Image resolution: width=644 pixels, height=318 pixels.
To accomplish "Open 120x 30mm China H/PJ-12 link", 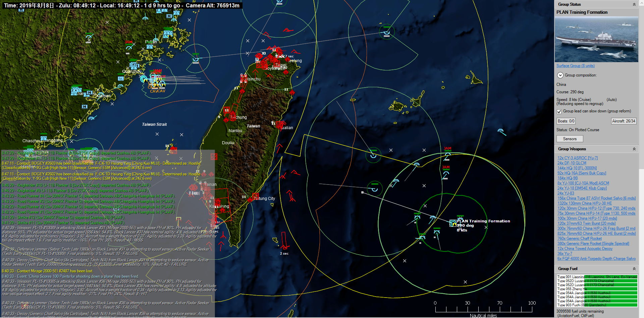I will pyautogui.click(x=596, y=208).
